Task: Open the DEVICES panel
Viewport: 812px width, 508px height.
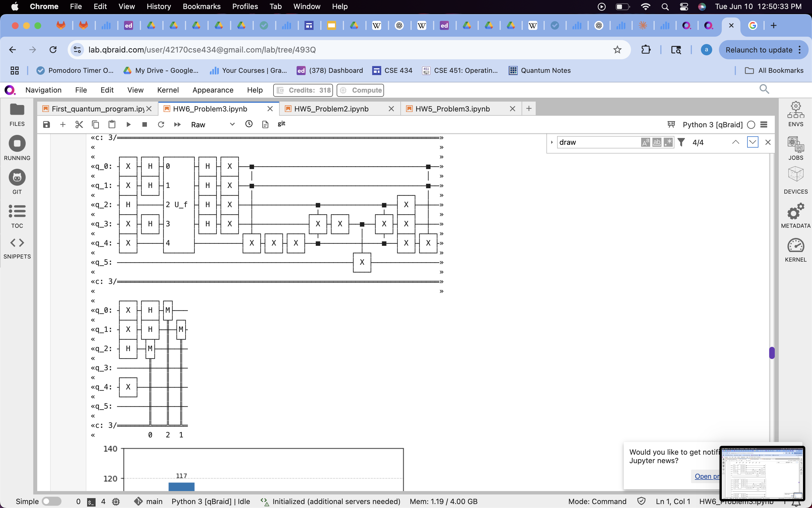Action: pos(796,180)
